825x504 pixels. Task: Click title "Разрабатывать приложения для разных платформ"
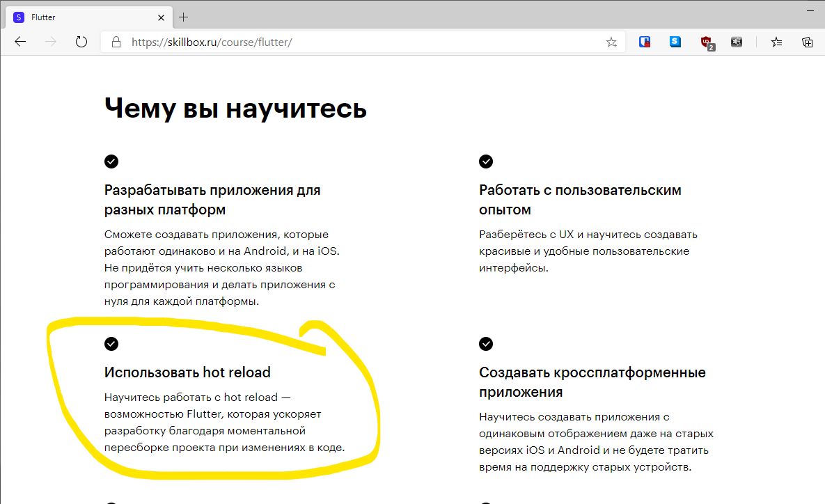[212, 200]
